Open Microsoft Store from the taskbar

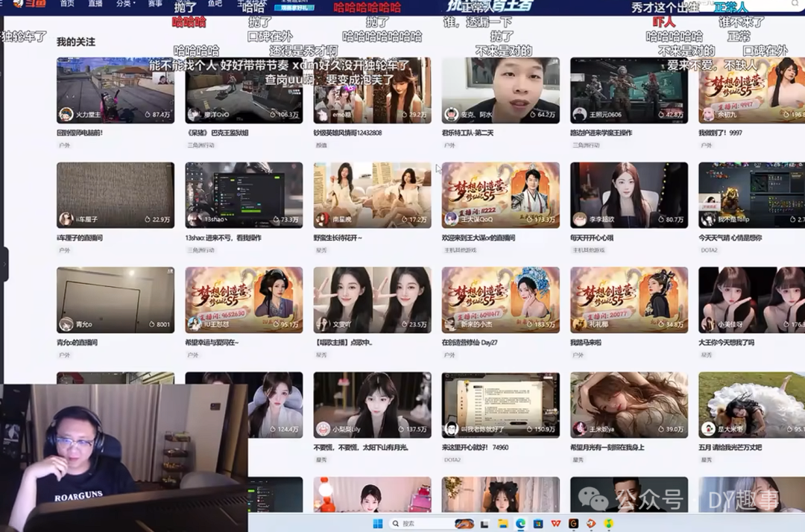click(x=538, y=524)
